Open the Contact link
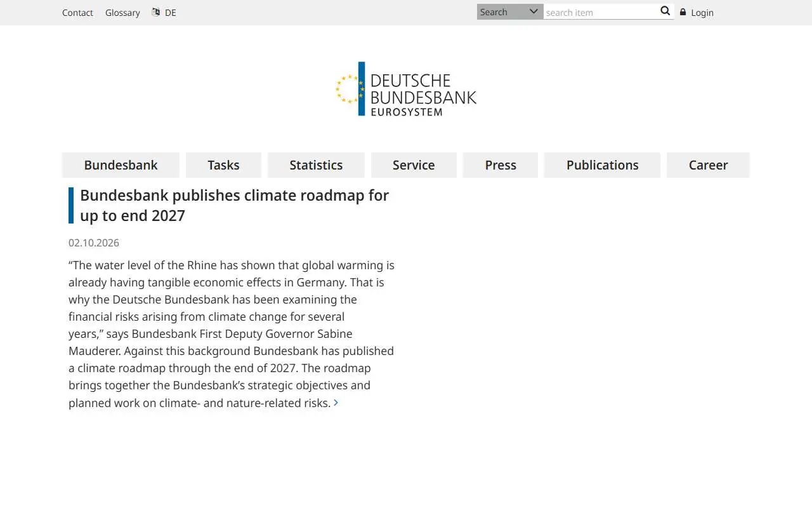The width and height of the screenshot is (812, 508). click(x=77, y=13)
